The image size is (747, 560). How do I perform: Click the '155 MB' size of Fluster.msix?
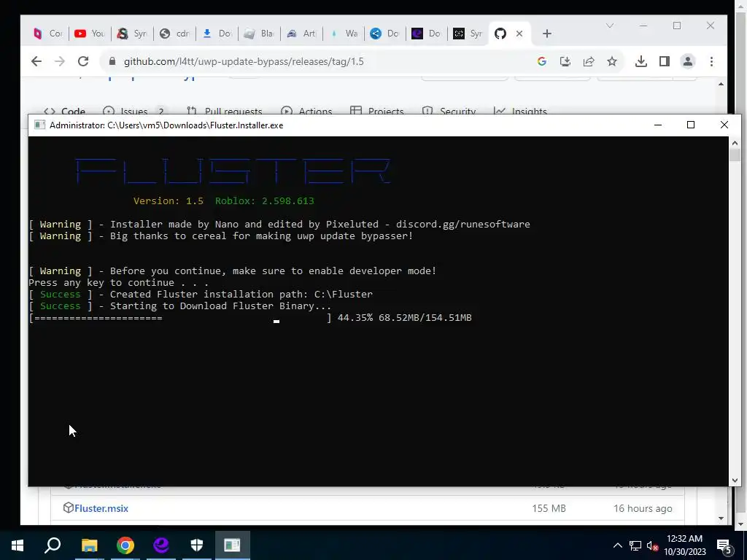tap(549, 508)
